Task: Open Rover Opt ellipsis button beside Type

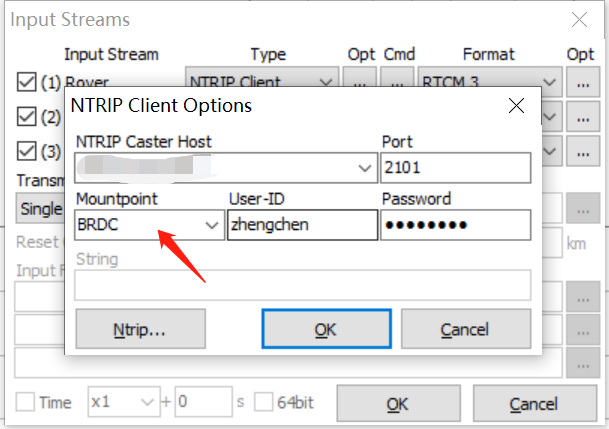Action: click(x=360, y=77)
